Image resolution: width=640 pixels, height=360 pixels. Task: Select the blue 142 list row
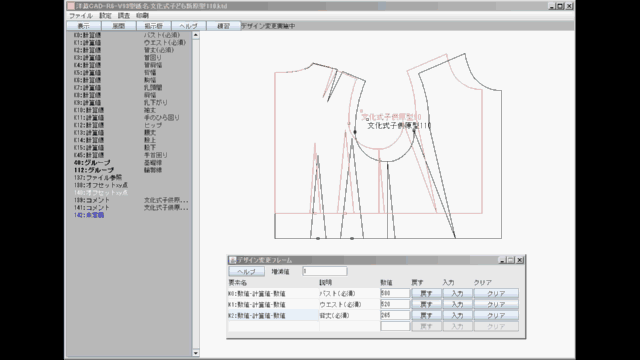129,215
